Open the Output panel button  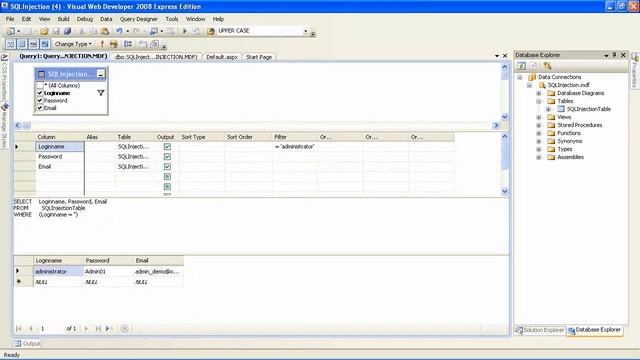tap(27, 344)
